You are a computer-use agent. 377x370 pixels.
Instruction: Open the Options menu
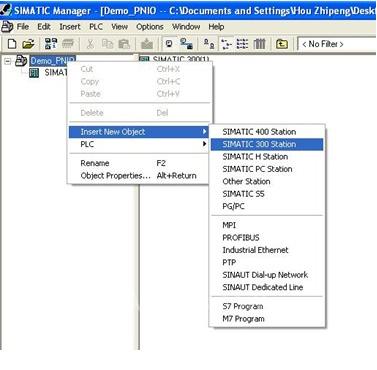click(150, 27)
